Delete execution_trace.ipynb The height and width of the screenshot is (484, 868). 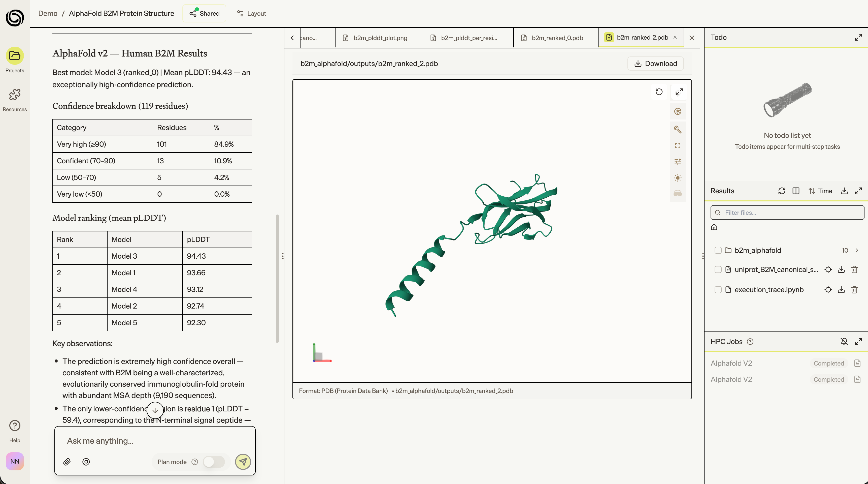[x=854, y=290]
